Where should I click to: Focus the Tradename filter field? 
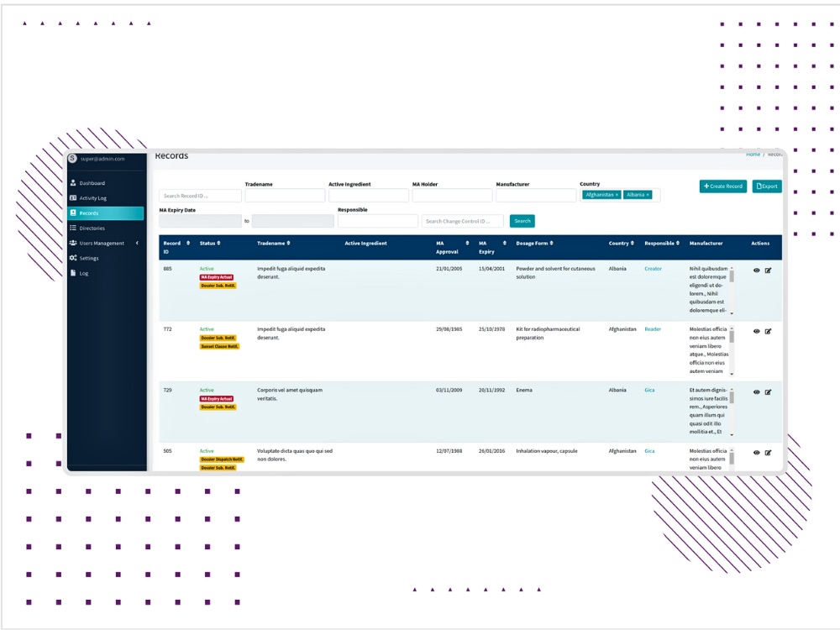click(x=285, y=196)
